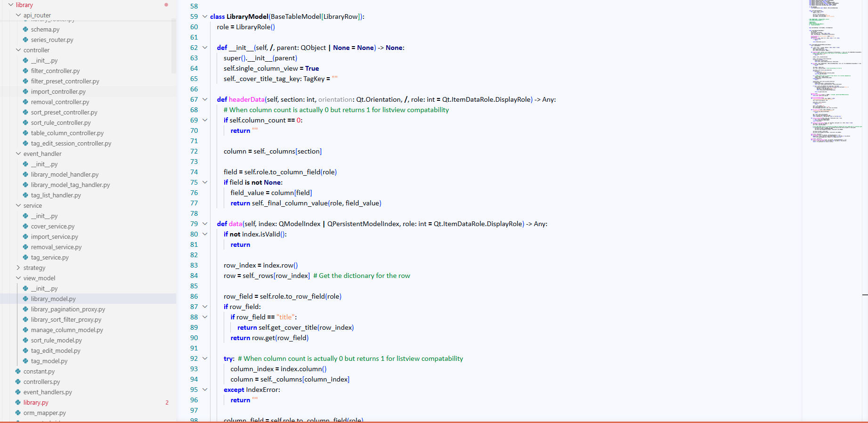This screenshot has height=423, width=868.
Task: Click the _final_column_value call on line 77
Action: pyautogui.click(x=297, y=203)
